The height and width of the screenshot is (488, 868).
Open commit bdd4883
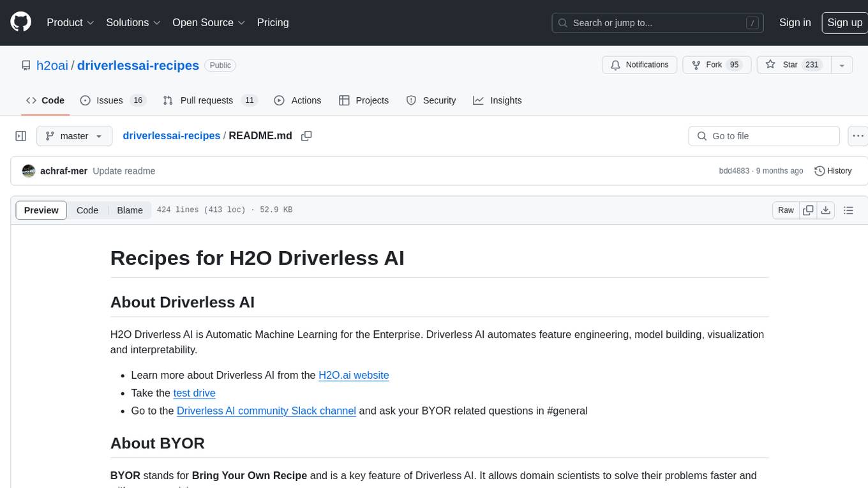pyautogui.click(x=734, y=171)
